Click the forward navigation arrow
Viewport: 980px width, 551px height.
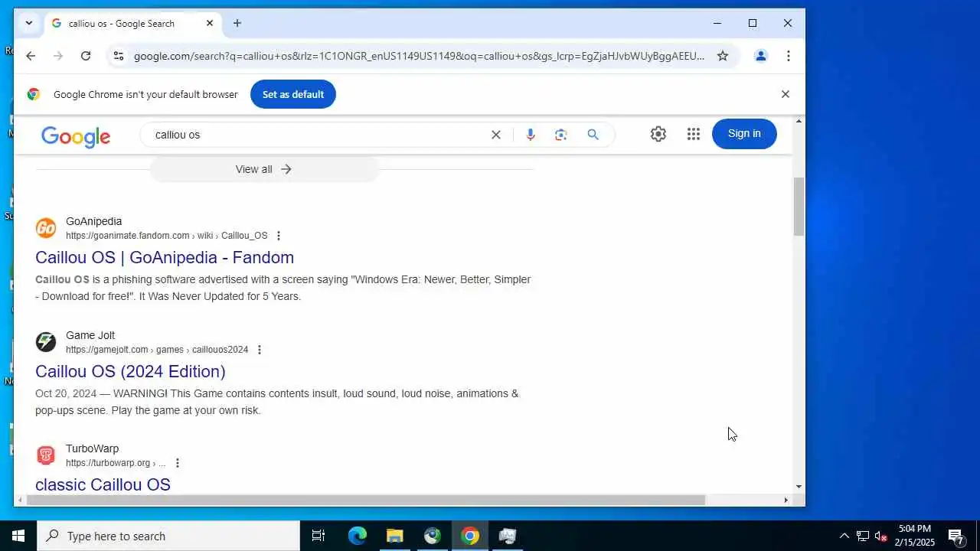point(58,56)
